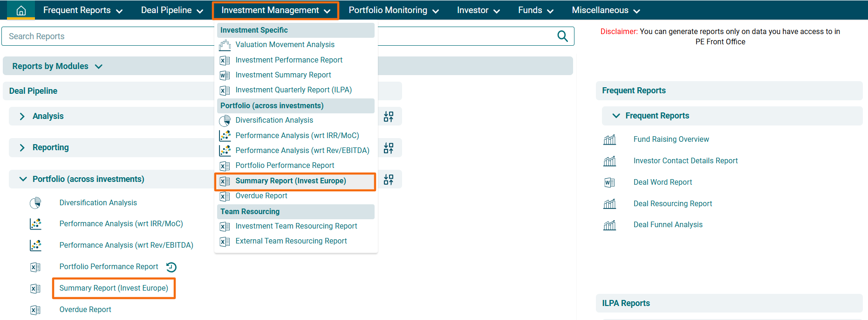Click the Valuation Movement Analysis chart icon
This screenshot has height=320, width=868.
click(x=225, y=45)
